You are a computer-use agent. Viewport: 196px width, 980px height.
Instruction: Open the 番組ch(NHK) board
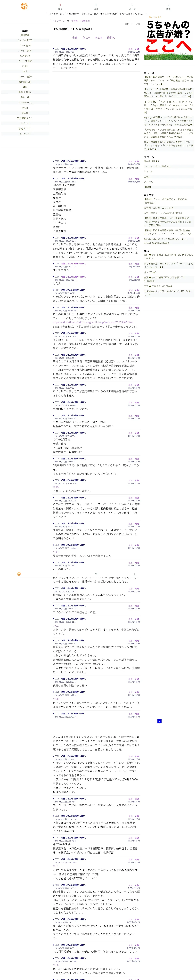(25, 92)
